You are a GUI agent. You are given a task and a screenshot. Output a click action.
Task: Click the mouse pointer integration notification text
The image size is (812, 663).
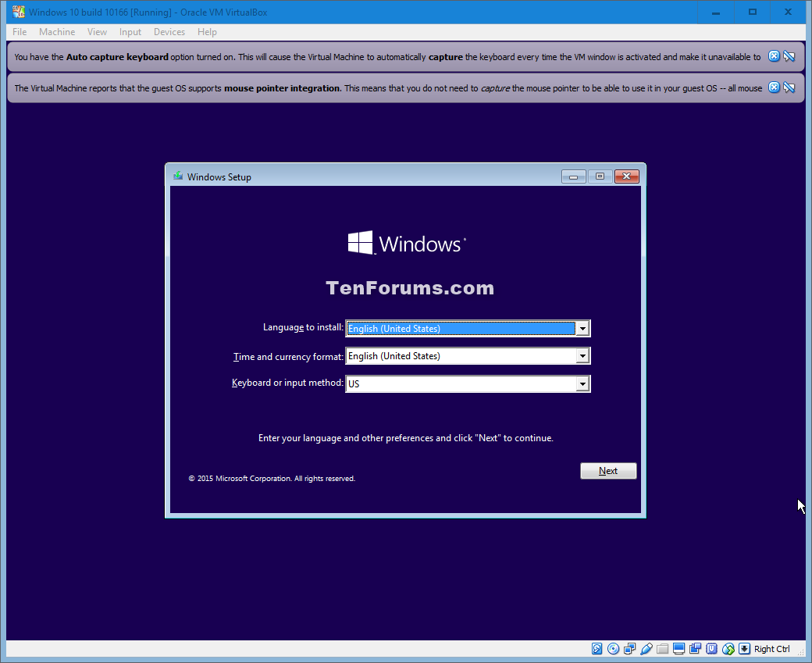[x=388, y=88]
